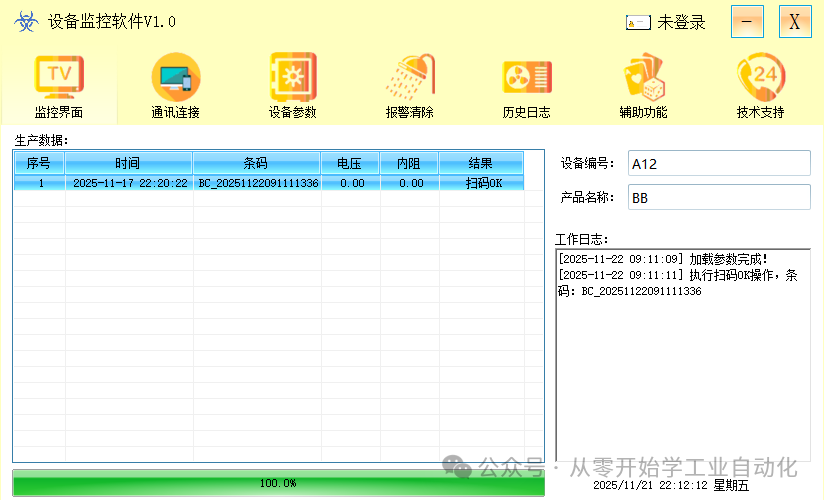Open the 通讯连接 monitor icon

(176, 77)
